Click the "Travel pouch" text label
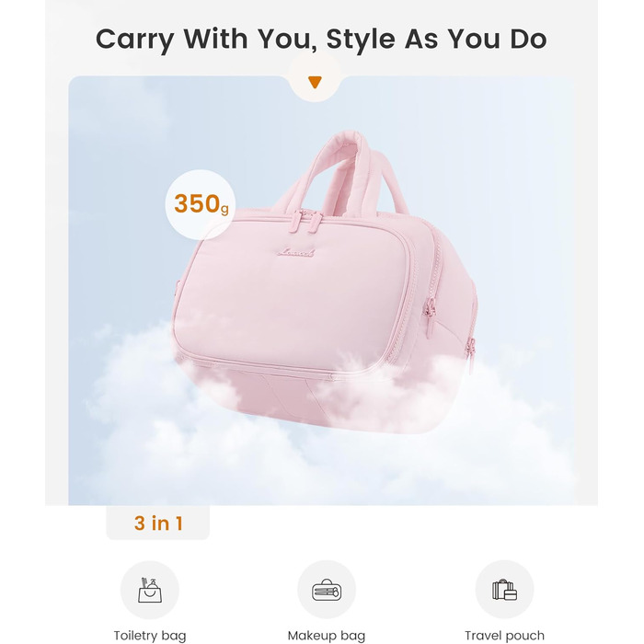The width and height of the screenshot is (644, 644). (x=504, y=635)
